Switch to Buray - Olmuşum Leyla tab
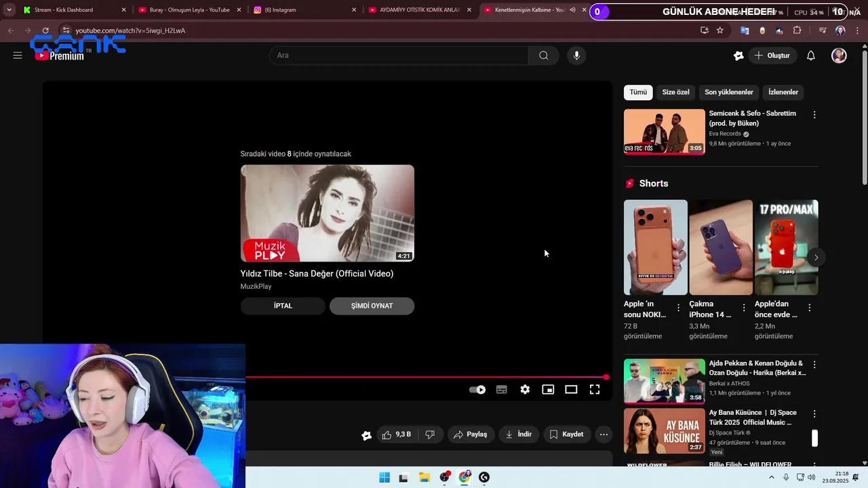The height and width of the screenshot is (488, 868). pos(189,10)
